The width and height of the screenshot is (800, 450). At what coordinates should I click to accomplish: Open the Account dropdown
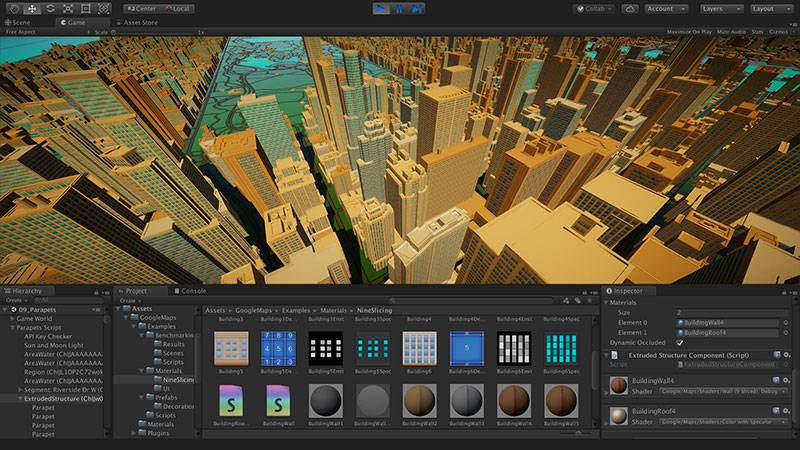[x=665, y=8]
